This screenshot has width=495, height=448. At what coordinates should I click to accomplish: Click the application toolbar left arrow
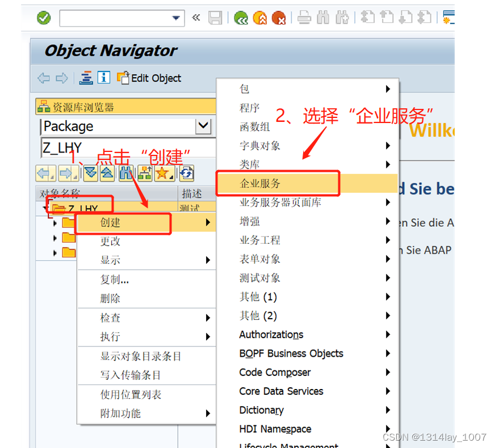(44, 78)
